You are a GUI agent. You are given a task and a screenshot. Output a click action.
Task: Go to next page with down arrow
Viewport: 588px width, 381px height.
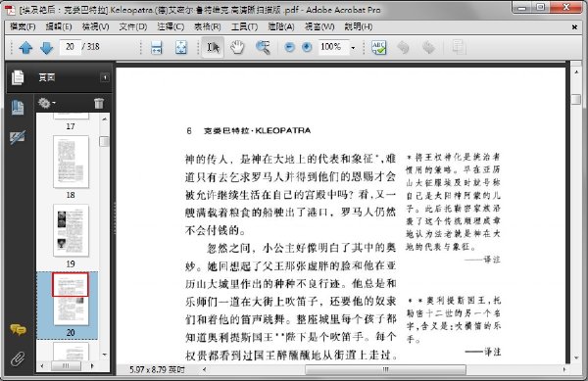pyautogui.click(x=46, y=48)
